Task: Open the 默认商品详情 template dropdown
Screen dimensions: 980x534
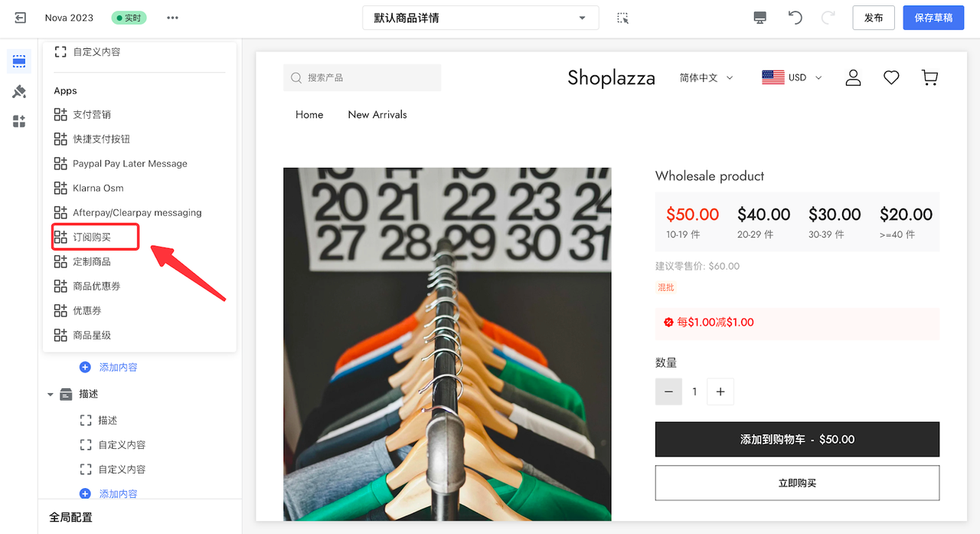Action: tap(480, 18)
